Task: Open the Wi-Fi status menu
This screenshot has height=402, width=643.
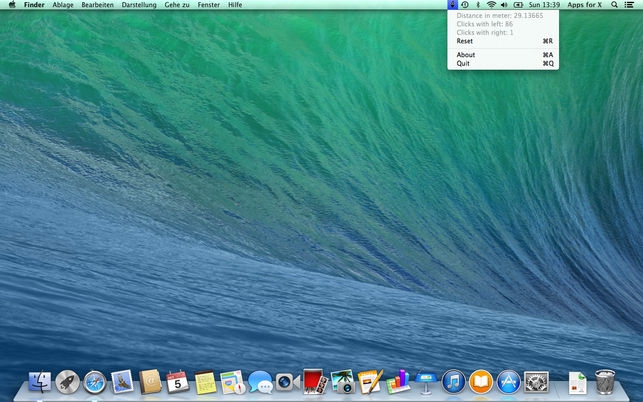Action: [491, 5]
